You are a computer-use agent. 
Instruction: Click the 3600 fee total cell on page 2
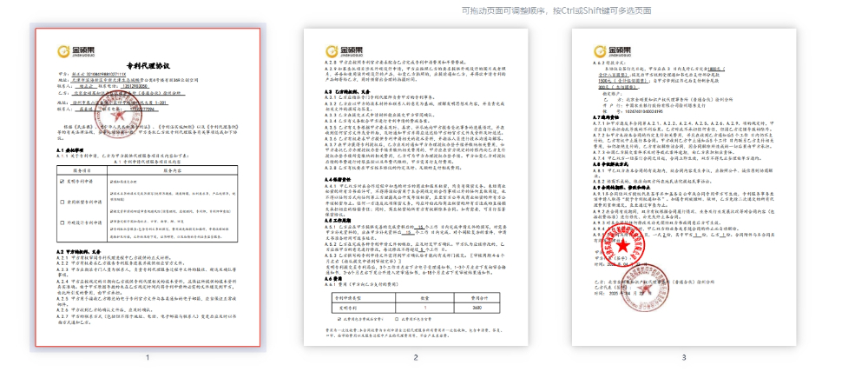point(478,308)
